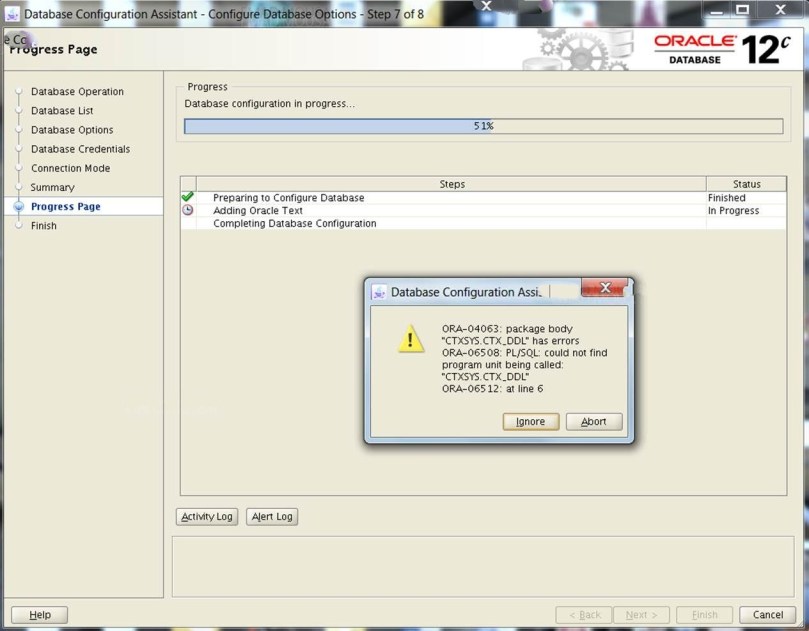Open the Activity Log
The image size is (809, 631).
(207, 517)
